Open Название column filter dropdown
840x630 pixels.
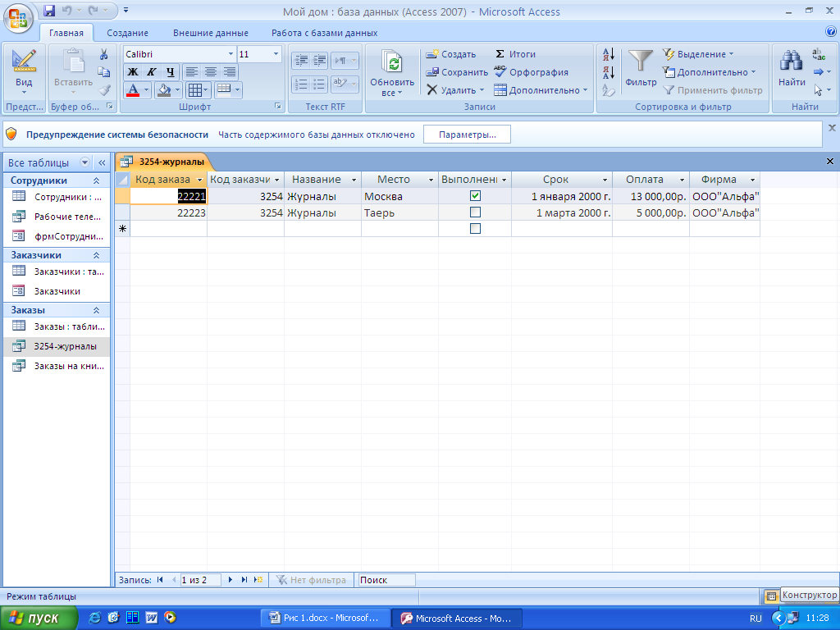point(354,180)
